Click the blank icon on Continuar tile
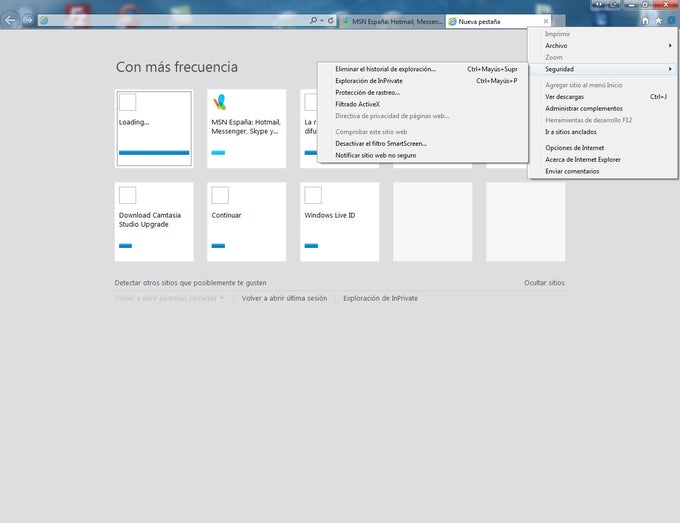Screen dimensions: 680x523 (x=220, y=195)
